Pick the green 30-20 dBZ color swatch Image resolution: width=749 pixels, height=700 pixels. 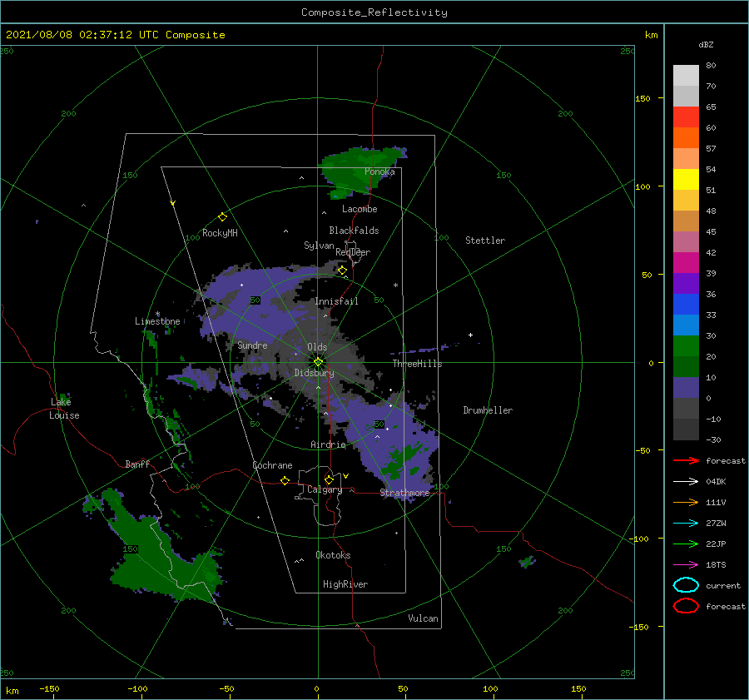coord(686,345)
